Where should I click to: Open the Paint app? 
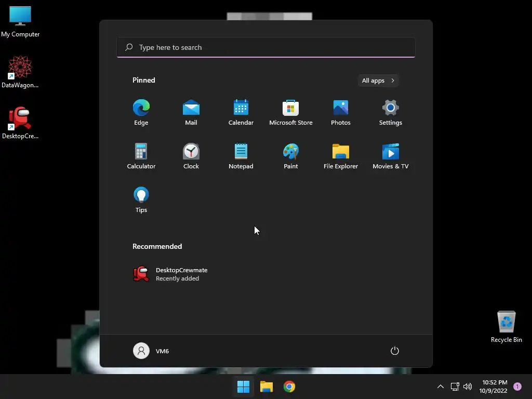[x=291, y=156]
